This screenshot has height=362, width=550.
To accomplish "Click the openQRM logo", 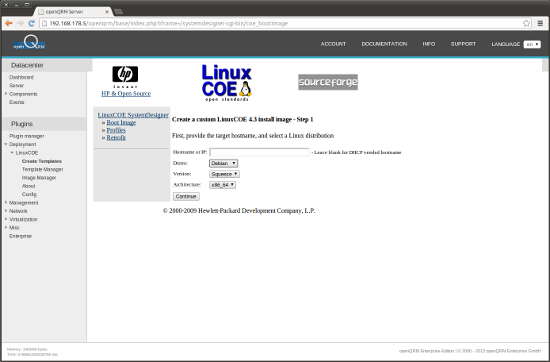I will 29,42.
